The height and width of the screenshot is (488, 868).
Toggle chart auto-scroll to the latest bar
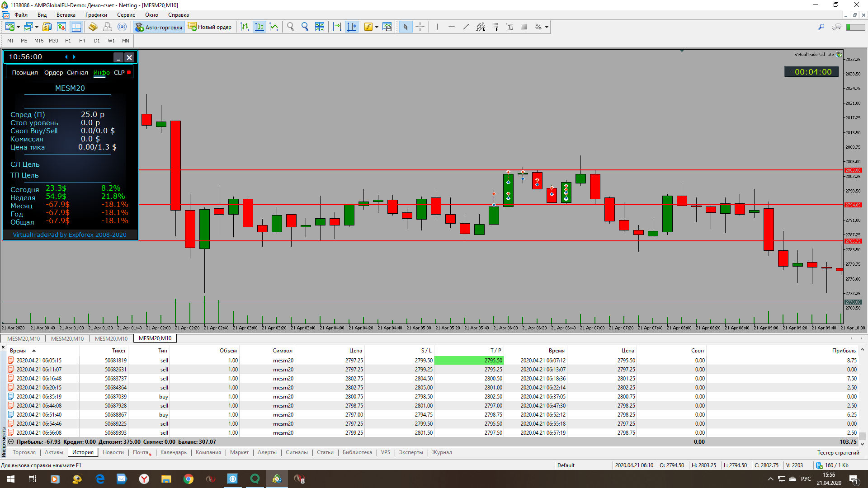click(x=337, y=27)
